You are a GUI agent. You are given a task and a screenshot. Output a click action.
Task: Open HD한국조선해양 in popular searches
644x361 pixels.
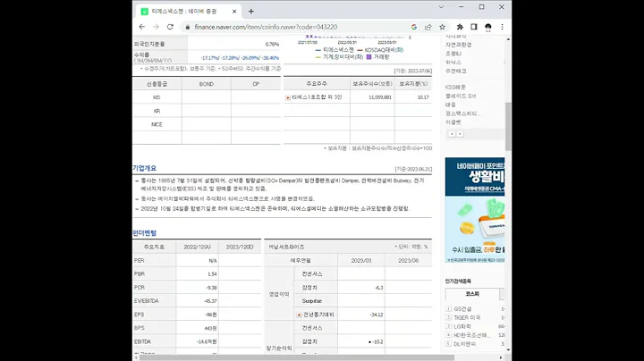(x=472, y=335)
